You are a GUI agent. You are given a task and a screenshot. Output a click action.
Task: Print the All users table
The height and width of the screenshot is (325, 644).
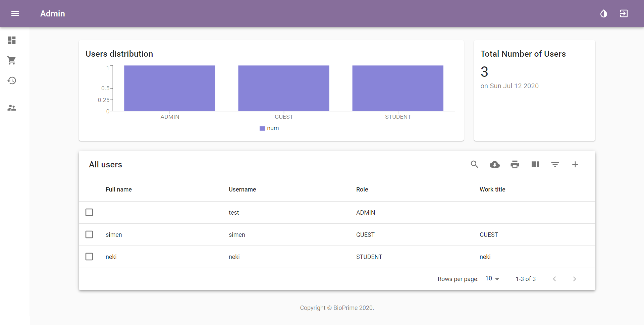click(515, 164)
